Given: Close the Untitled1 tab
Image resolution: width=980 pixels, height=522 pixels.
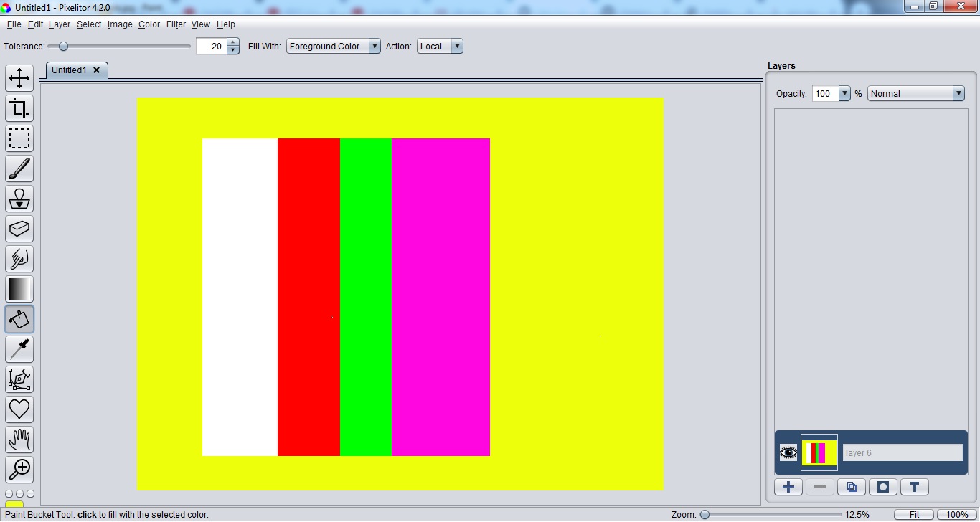Looking at the screenshot, I should (97, 70).
